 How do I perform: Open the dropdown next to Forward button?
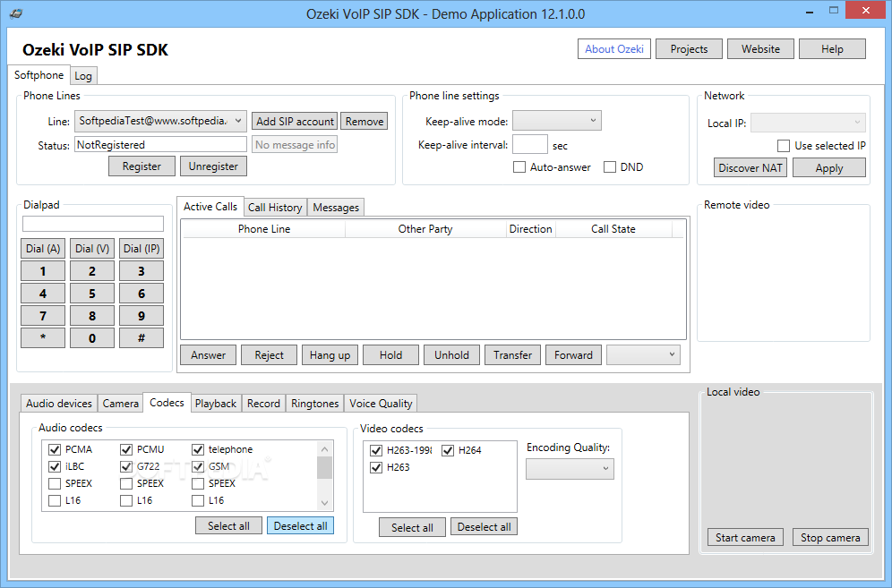click(x=643, y=354)
